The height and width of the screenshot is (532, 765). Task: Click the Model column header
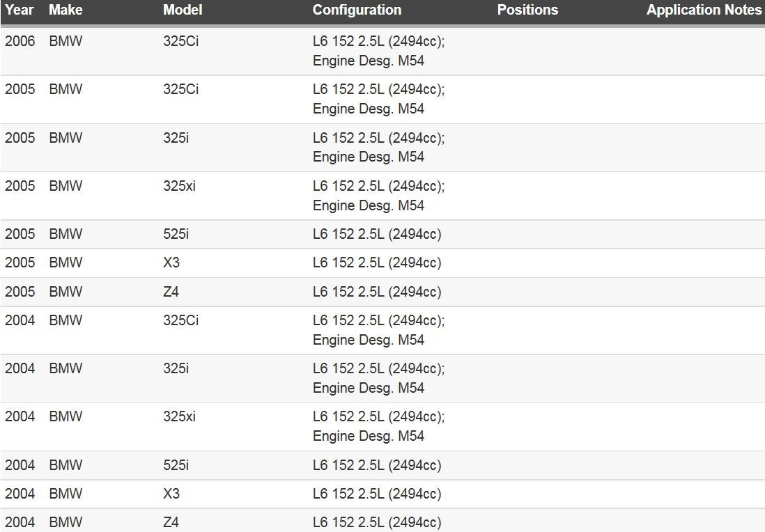(x=183, y=10)
